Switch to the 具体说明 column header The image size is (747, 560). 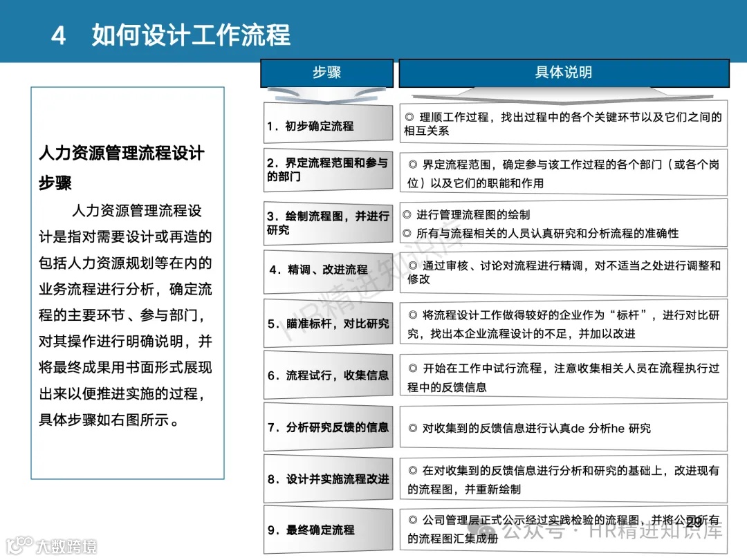click(x=564, y=72)
